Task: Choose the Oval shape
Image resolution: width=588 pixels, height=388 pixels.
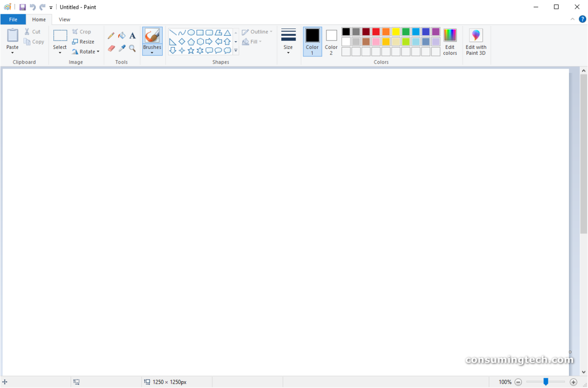Action: (x=191, y=33)
